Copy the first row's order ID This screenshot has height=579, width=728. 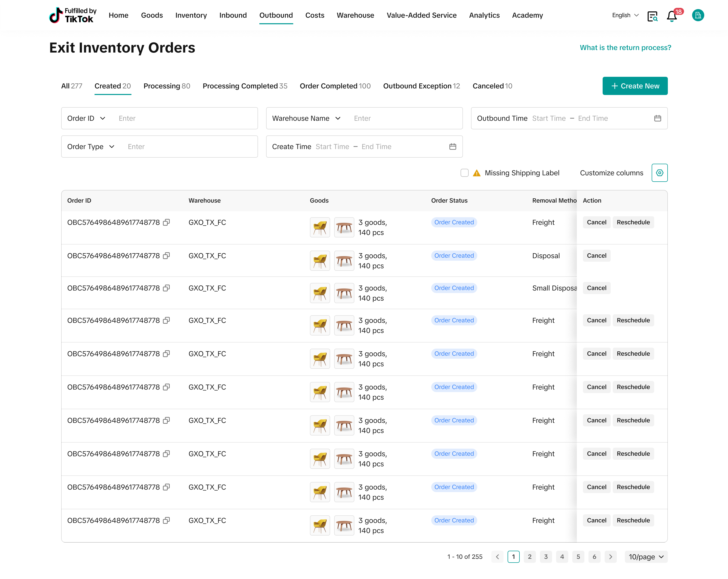point(166,222)
